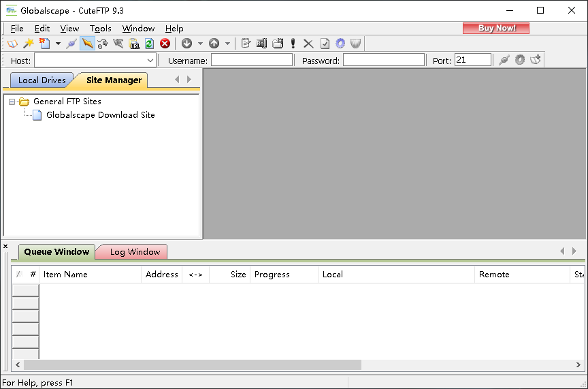The image size is (588, 389).
Task: Select the Site Manager tab
Action: [114, 80]
